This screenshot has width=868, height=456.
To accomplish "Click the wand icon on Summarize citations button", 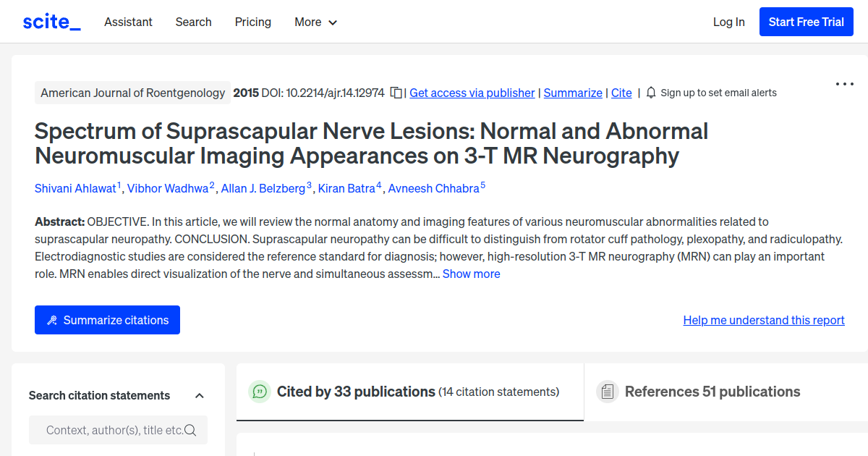I will pos(51,319).
